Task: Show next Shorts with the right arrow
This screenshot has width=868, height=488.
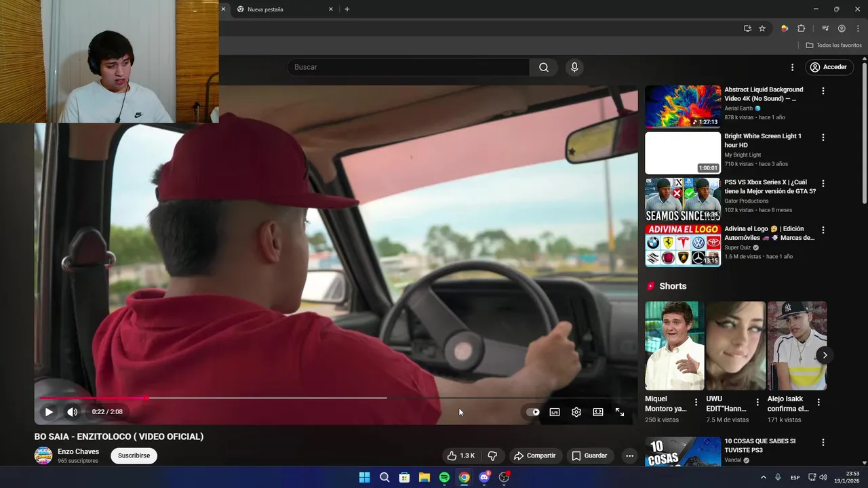Action: 825,355
